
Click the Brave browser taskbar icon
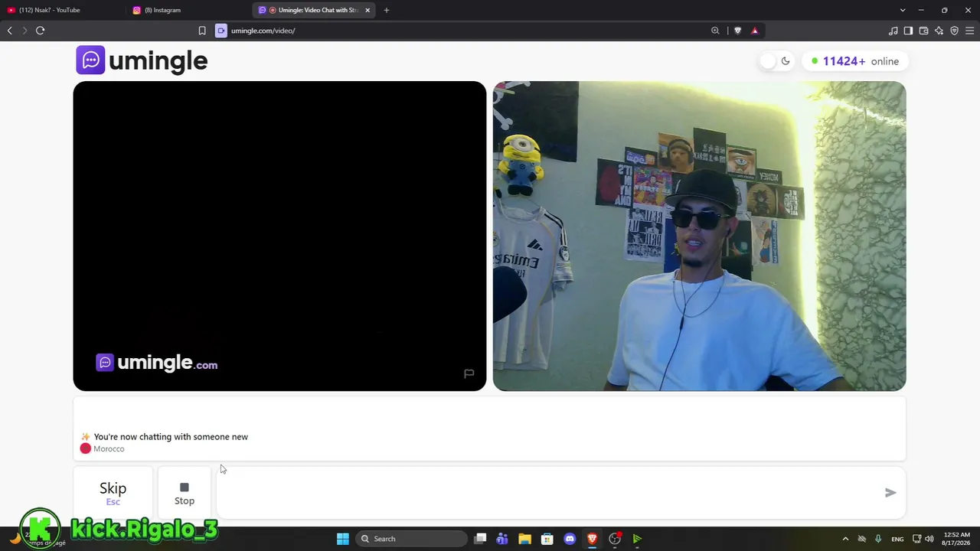[592, 539]
